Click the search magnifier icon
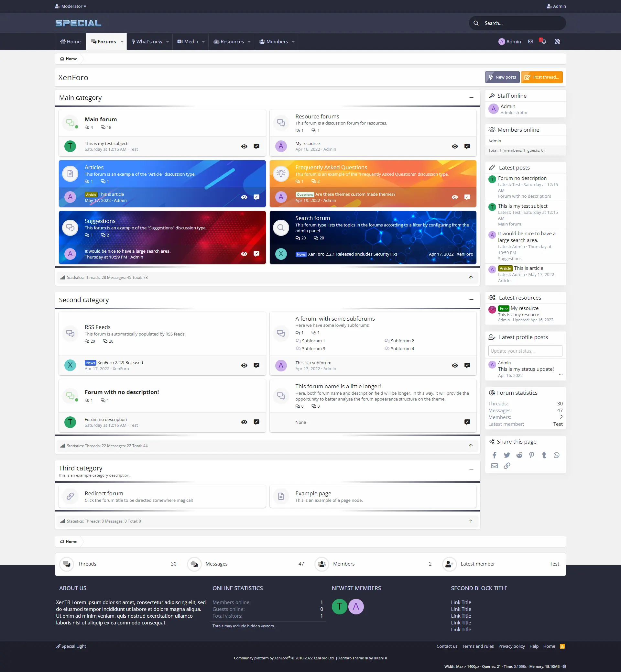This screenshot has height=672, width=621. coord(476,23)
